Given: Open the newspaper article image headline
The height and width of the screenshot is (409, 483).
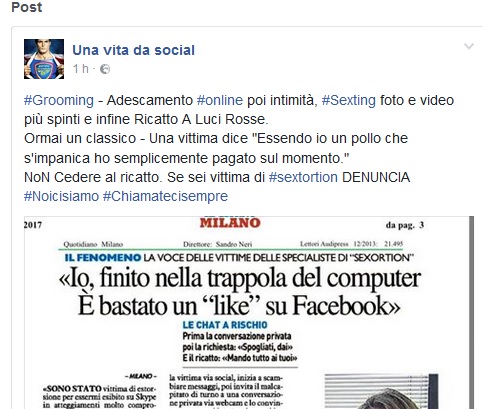Looking at the screenshot, I should [240, 292].
